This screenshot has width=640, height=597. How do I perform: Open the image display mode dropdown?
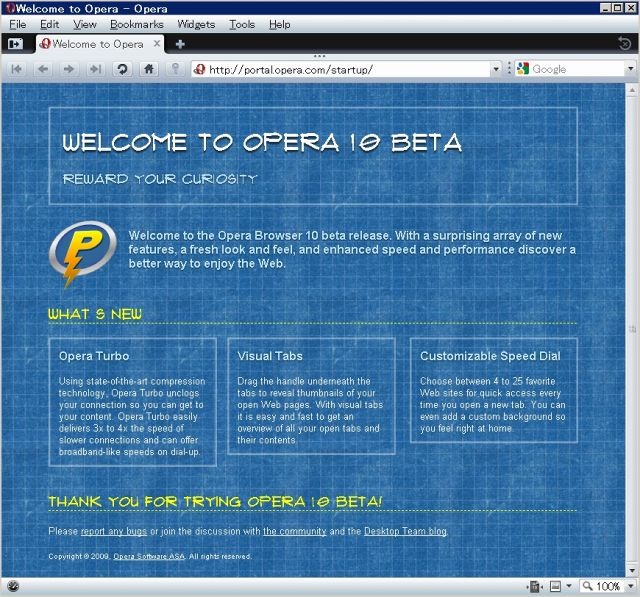click(569, 586)
